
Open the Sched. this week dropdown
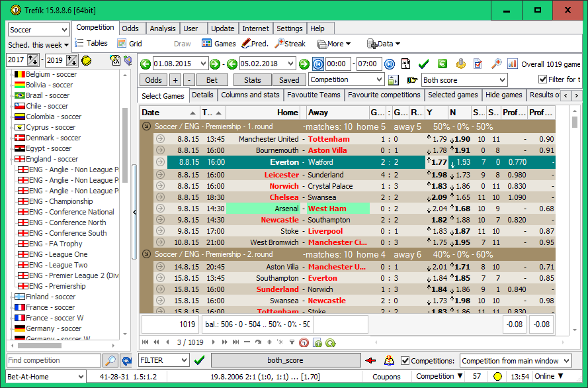click(38, 45)
